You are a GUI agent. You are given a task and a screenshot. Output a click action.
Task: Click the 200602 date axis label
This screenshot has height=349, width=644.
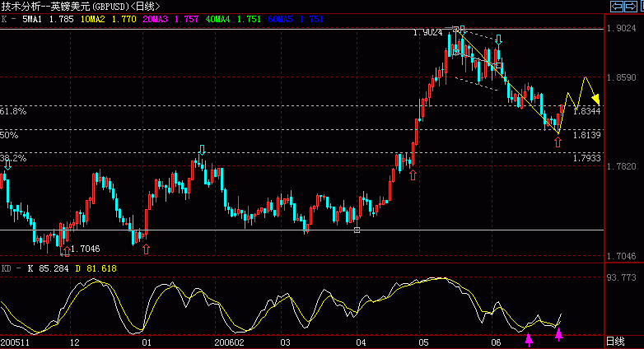click(x=229, y=342)
